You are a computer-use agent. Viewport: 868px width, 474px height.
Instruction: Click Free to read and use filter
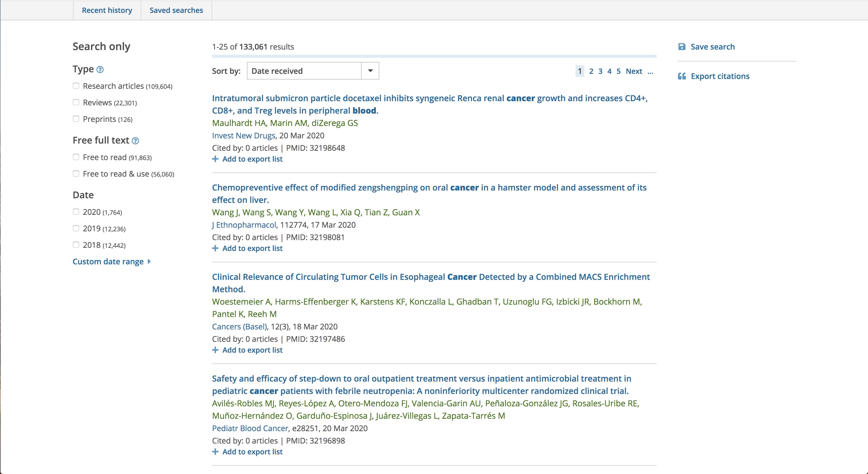tap(76, 173)
